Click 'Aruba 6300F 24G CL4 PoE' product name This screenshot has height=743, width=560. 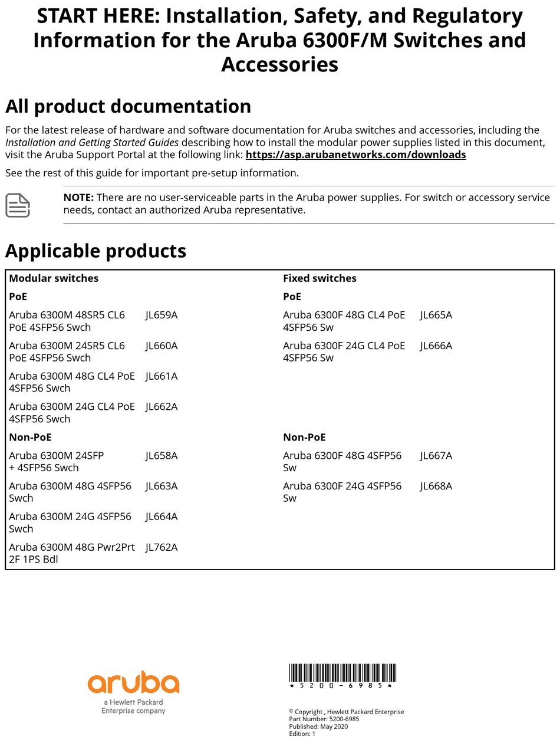point(344,351)
